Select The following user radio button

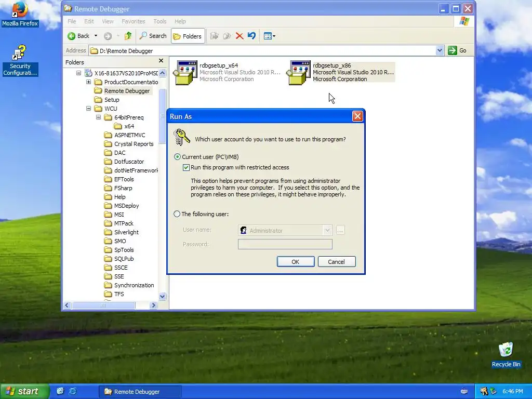177,214
